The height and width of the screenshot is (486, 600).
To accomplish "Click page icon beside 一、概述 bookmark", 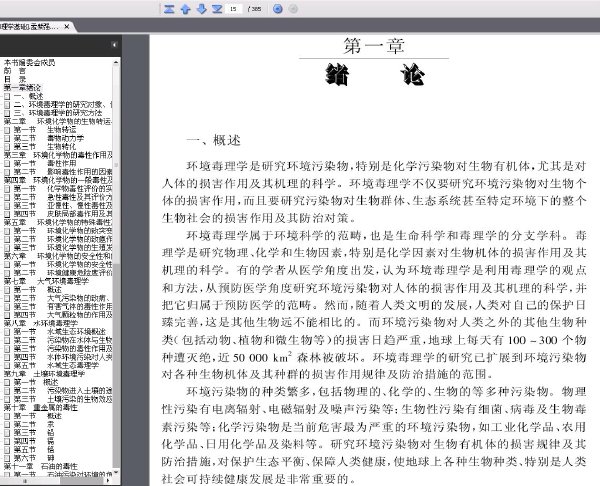I will pos(7,96).
